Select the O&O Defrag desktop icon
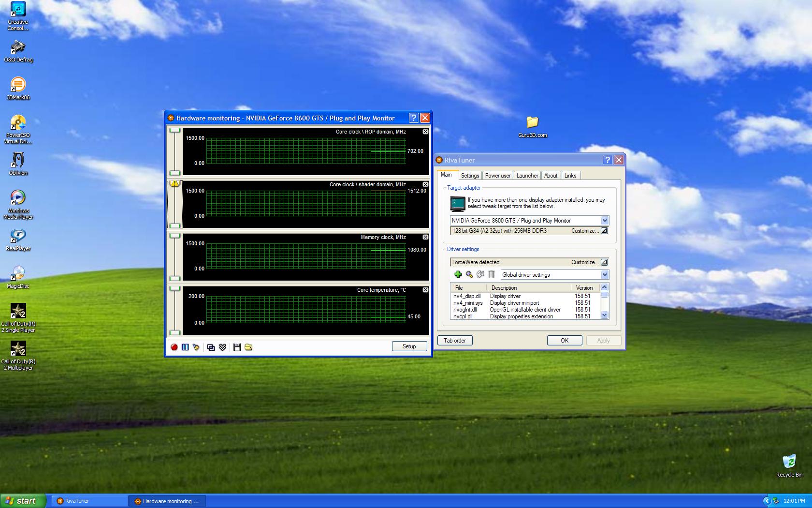 click(18, 51)
